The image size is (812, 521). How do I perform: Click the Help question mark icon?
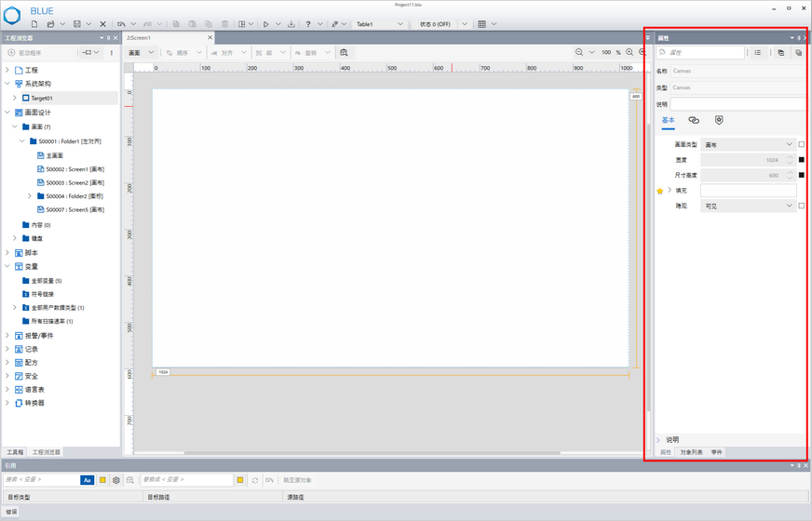(308, 24)
